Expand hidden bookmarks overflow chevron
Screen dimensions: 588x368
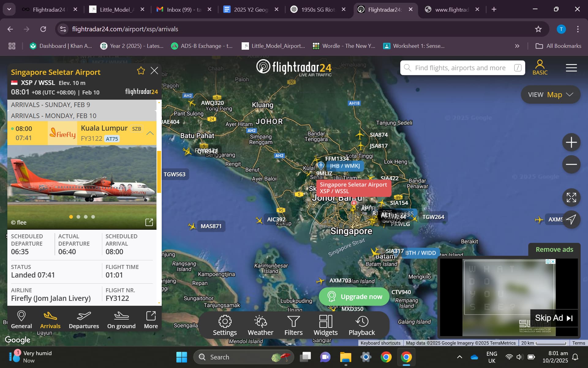click(x=517, y=46)
